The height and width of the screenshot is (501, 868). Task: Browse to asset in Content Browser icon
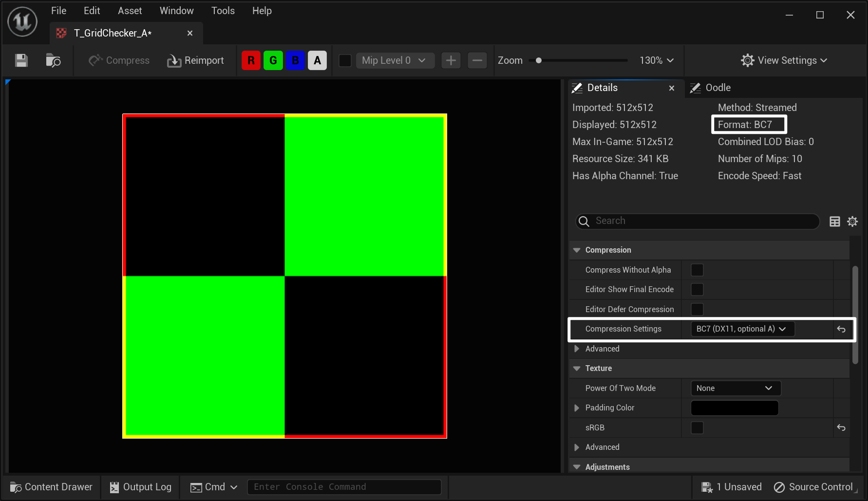(x=53, y=60)
